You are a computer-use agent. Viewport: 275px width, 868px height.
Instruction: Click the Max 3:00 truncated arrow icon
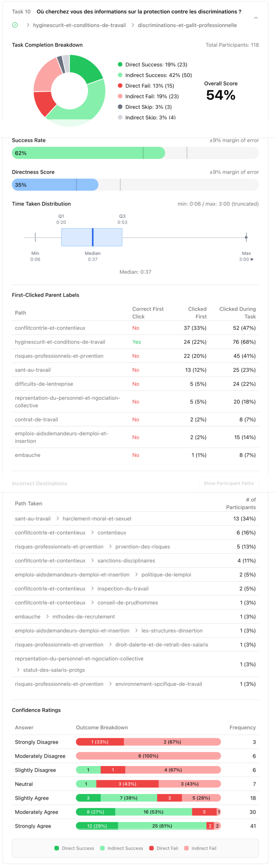click(x=252, y=259)
